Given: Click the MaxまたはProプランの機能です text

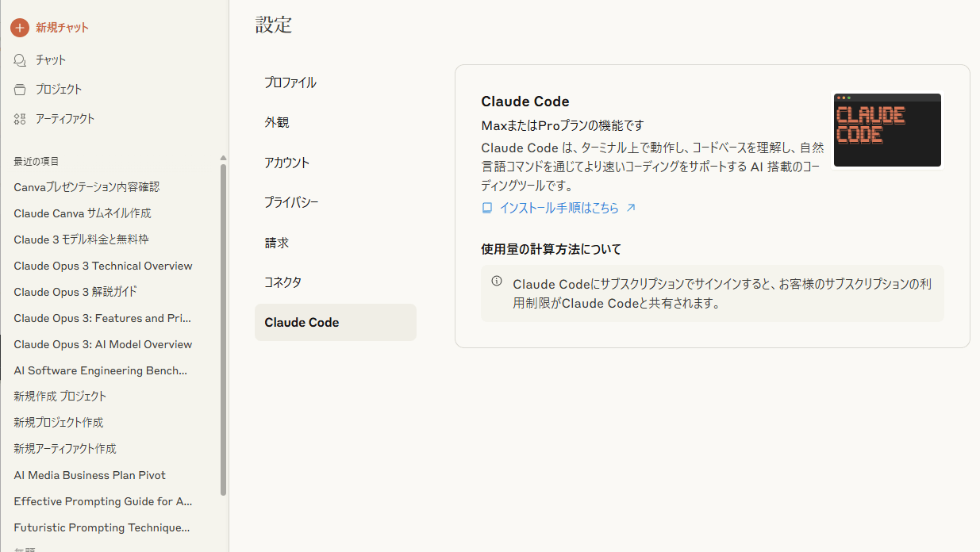Looking at the screenshot, I should coord(563,125).
